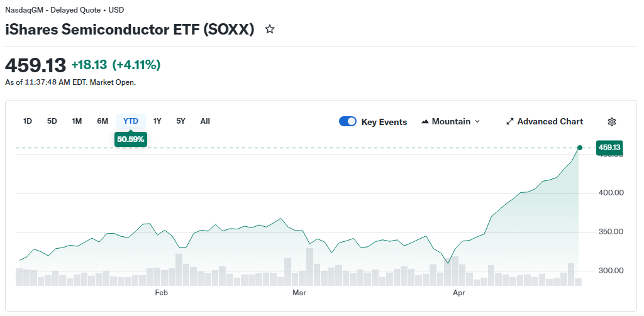
Task: Click the Advanced Chart expand arrows icon
Action: coord(510,122)
